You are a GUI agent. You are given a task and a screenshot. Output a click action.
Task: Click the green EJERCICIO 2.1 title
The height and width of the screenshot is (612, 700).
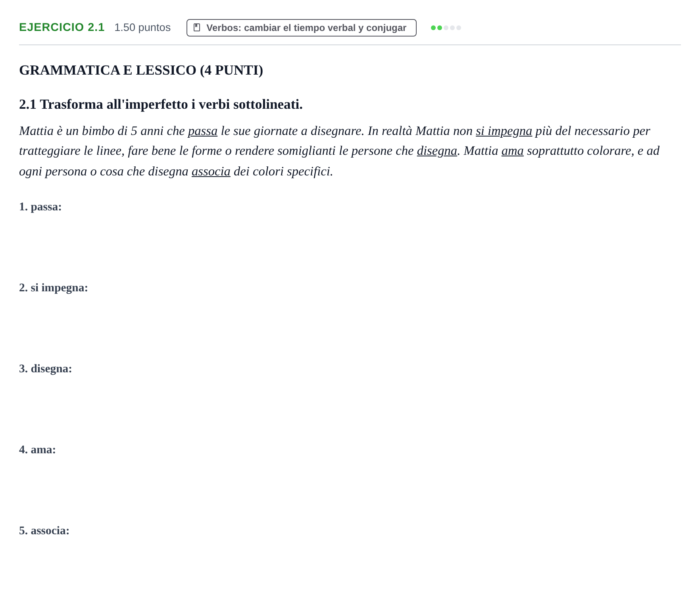click(x=62, y=27)
